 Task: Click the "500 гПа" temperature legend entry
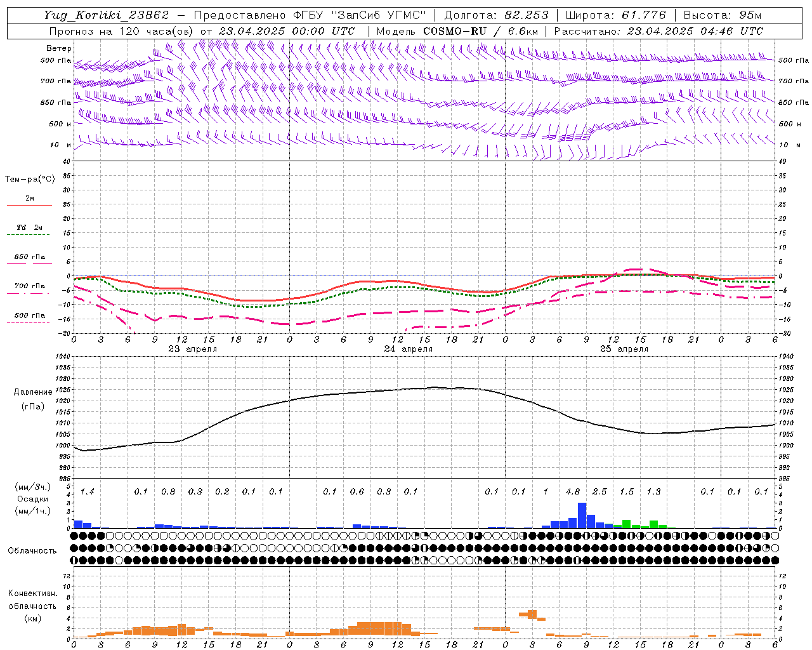(30, 315)
